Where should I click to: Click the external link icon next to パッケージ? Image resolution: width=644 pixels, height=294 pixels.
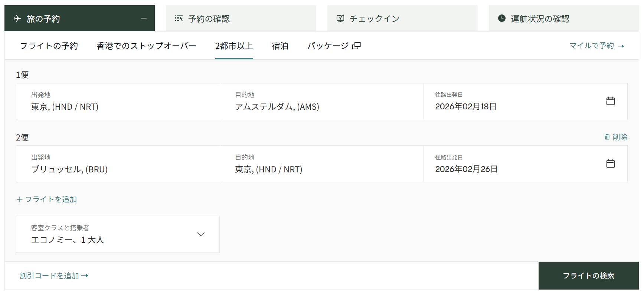point(357,46)
